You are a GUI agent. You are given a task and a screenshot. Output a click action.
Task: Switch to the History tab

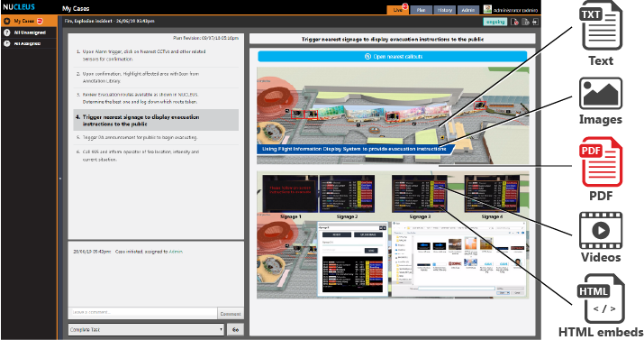(x=444, y=10)
